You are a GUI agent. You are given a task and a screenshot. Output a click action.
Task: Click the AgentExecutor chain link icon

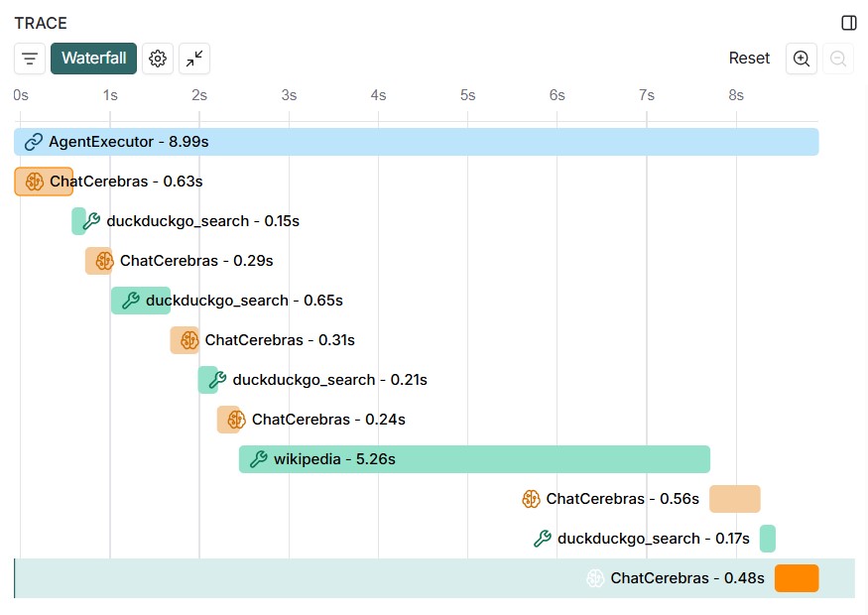coord(34,142)
